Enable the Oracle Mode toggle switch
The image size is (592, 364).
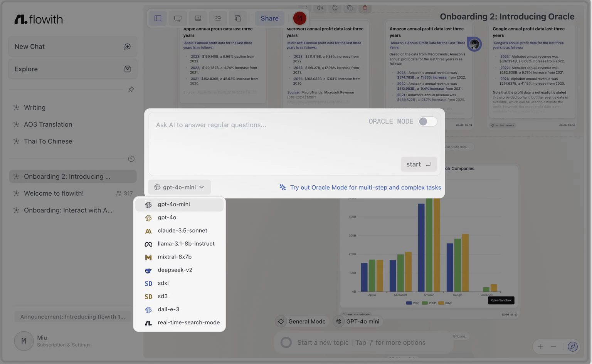pyautogui.click(x=427, y=121)
